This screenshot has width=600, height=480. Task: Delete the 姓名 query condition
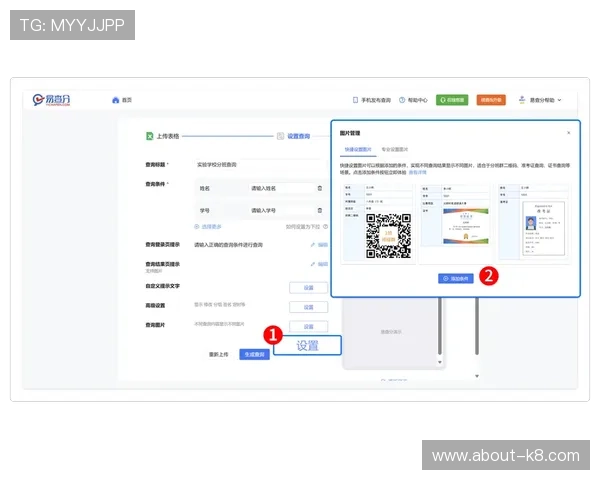pyautogui.click(x=320, y=188)
